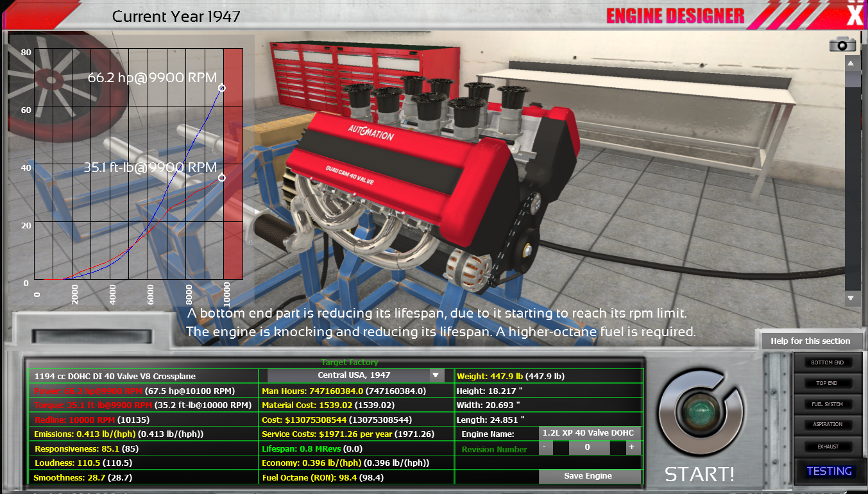Image resolution: width=868 pixels, height=494 pixels.
Task: Open the TOP END section
Action: point(827,383)
